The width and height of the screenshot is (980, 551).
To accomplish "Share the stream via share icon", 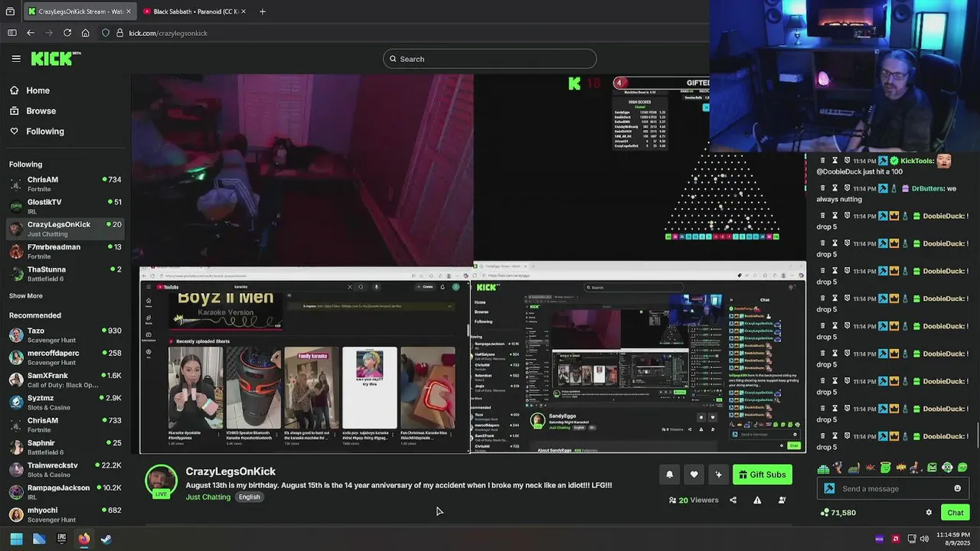I will pyautogui.click(x=733, y=500).
